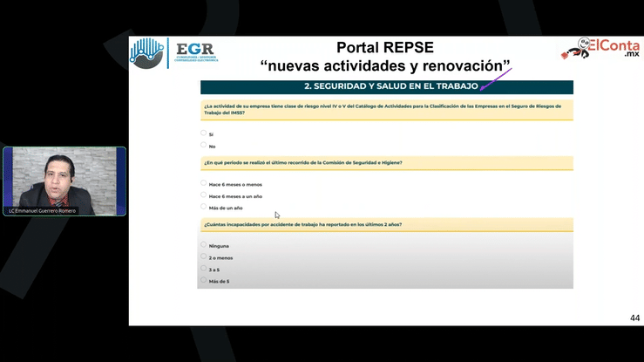Select the 'No' radio button
This screenshot has height=362, width=644.
point(203,145)
